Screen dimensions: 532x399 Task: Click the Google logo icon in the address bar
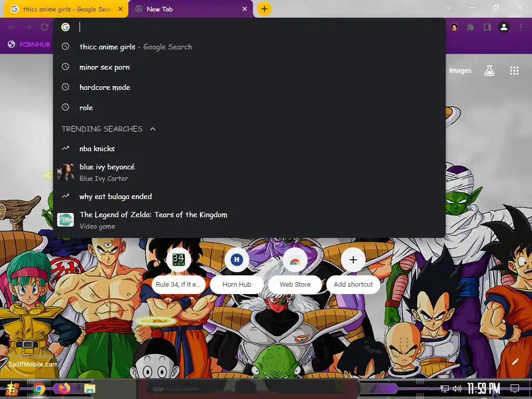click(x=65, y=27)
